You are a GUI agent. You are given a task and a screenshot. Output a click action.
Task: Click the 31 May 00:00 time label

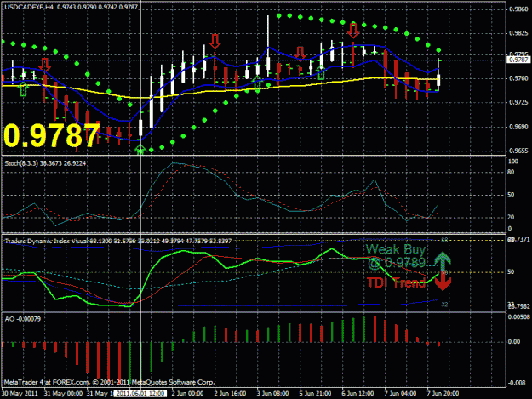63,394
